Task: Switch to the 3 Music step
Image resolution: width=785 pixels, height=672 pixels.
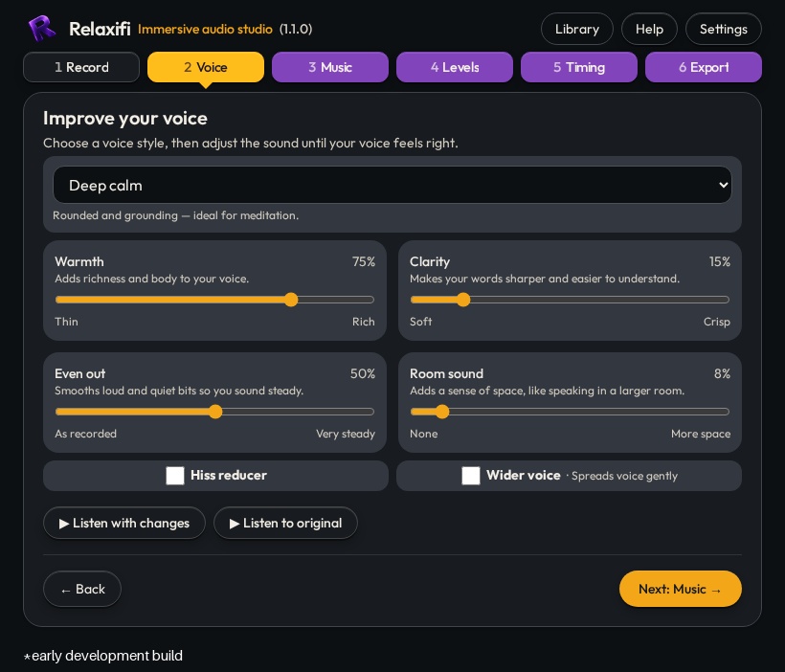Action: click(330, 67)
